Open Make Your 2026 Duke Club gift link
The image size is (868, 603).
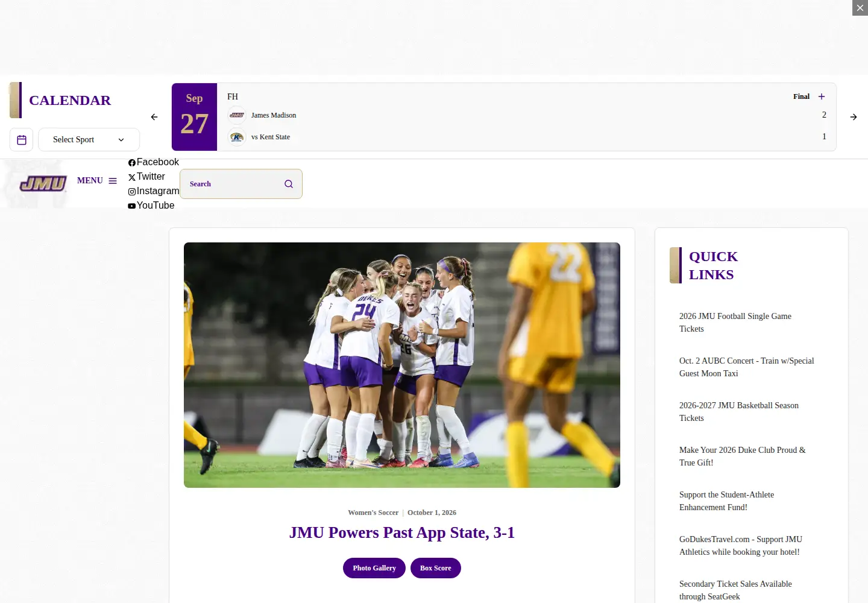743,456
